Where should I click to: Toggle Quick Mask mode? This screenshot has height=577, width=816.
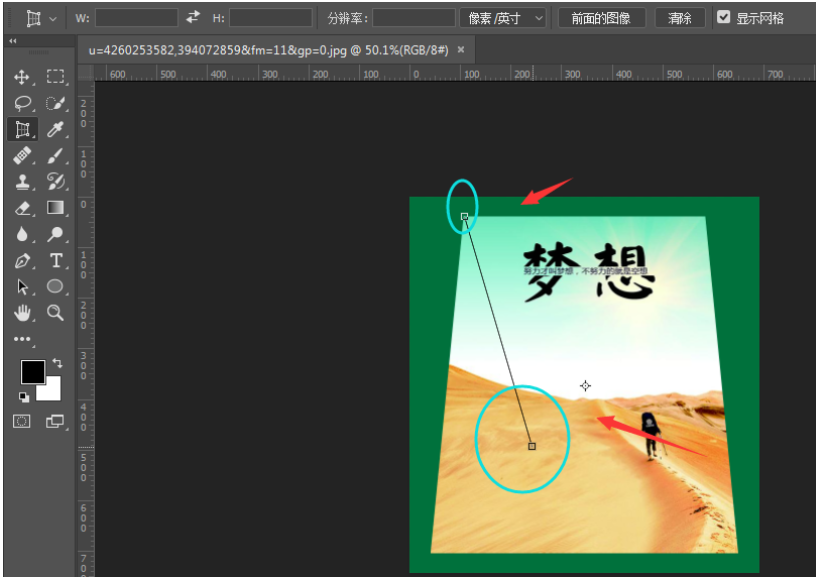click(x=21, y=421)
